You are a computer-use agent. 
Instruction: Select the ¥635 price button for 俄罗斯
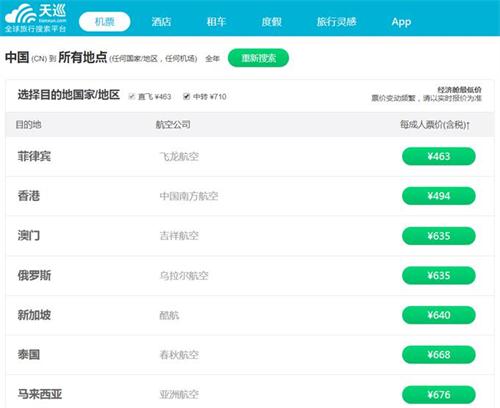[439, 275]
